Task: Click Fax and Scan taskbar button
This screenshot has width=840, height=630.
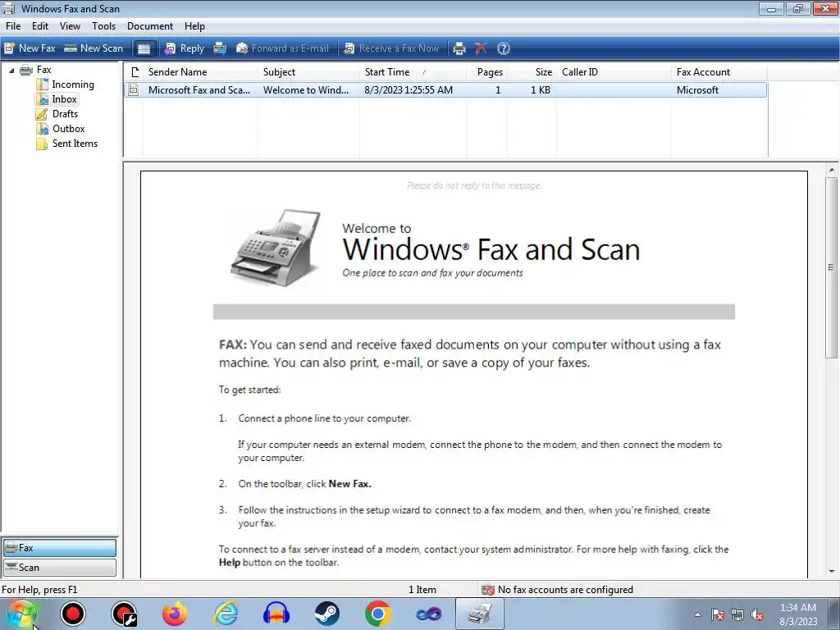Action: click(x=479, y=614)
